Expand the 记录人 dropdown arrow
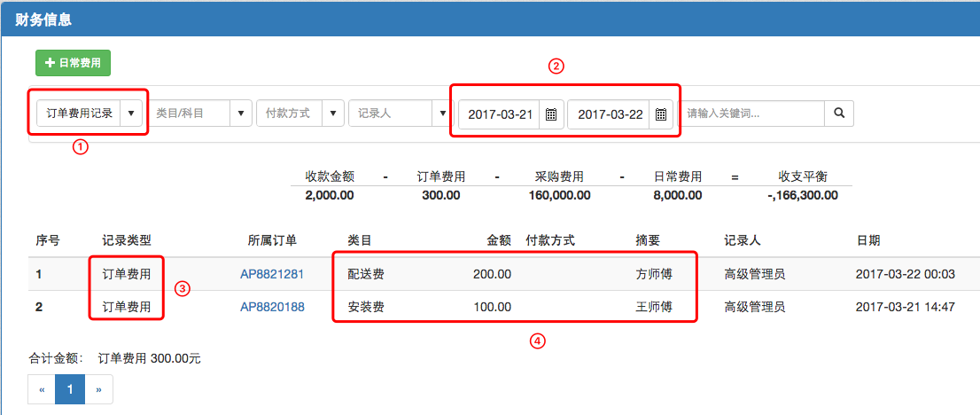 pos(442,114)
